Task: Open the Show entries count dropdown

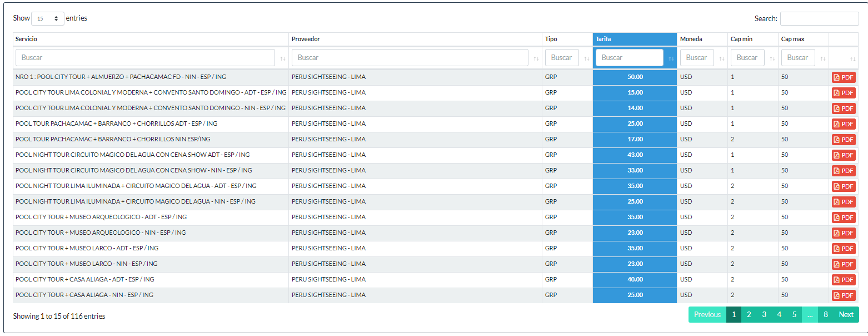Action: 48,18
